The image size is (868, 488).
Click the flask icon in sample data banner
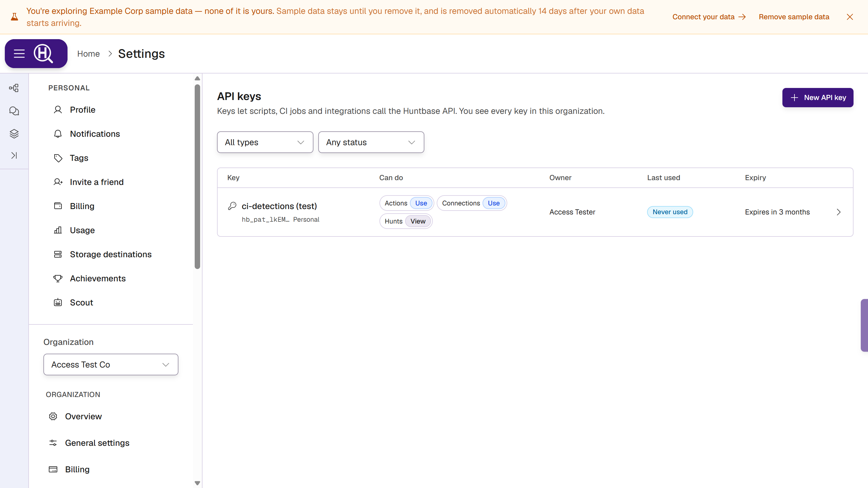coord(14,17)
